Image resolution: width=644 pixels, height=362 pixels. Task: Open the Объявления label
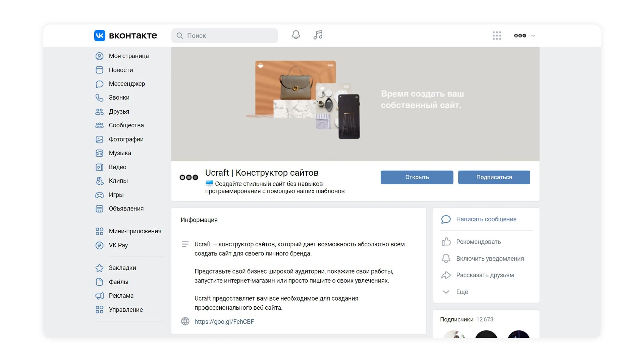tap(126, 209)
